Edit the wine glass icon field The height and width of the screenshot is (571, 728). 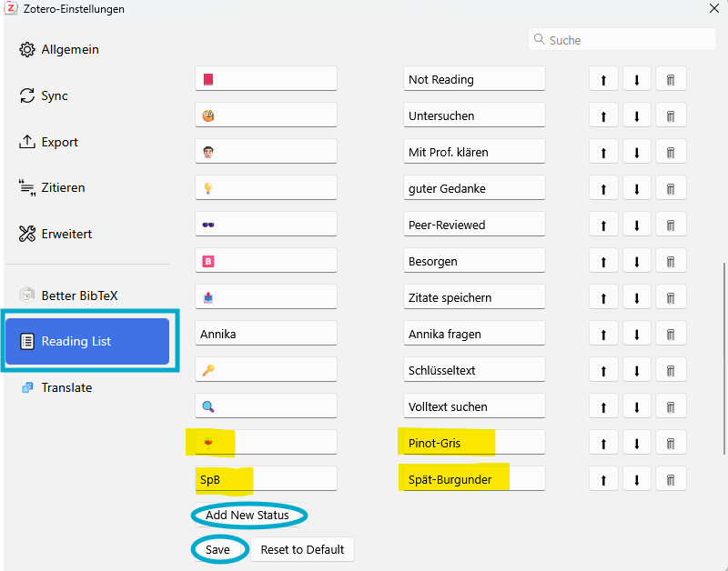click(x=266, y=443)
